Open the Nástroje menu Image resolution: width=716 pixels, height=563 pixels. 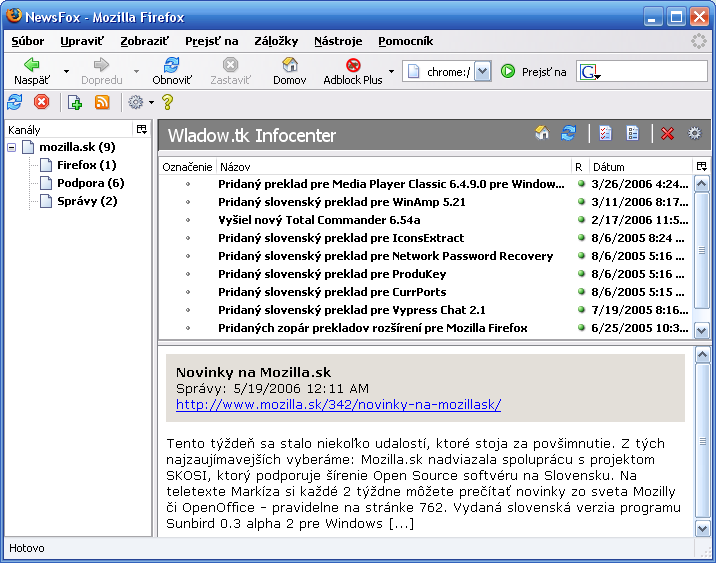coord(338,41)
